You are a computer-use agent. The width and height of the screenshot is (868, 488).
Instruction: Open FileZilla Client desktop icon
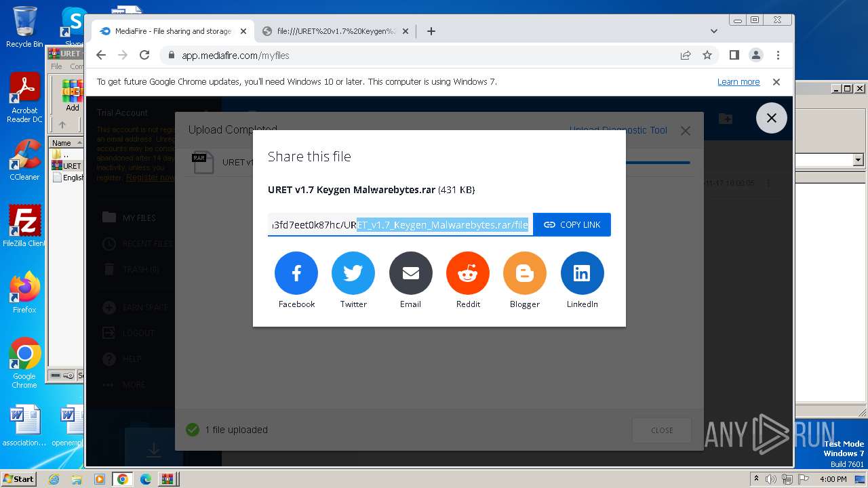[24, 226]
